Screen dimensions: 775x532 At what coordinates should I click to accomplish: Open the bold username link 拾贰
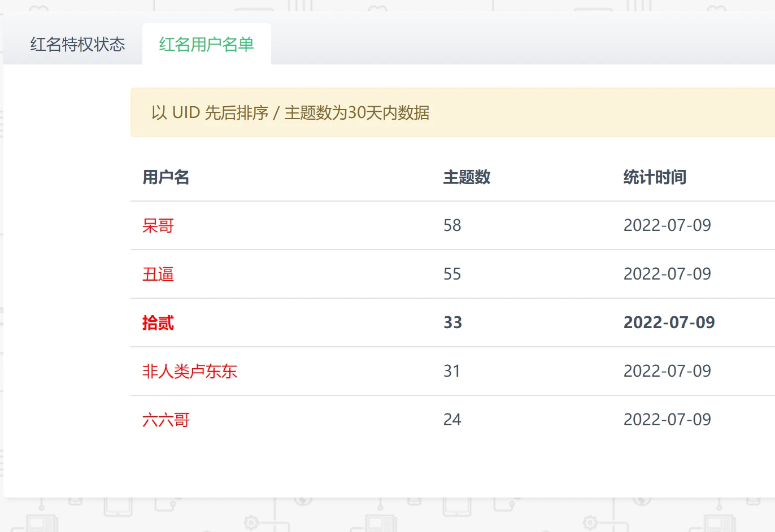click(x=158, y=323)
